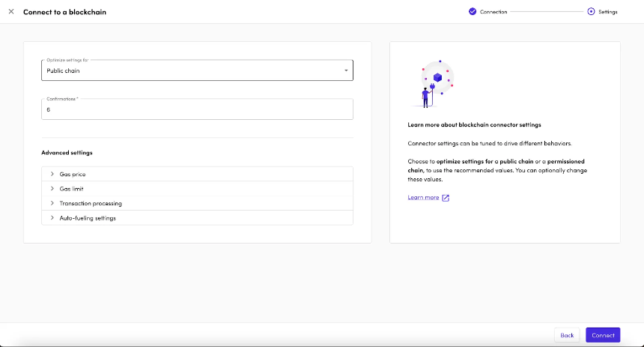Expand the Transaction processing chevron
Viewport: 644px width, 347px height.
pos(52,203)
